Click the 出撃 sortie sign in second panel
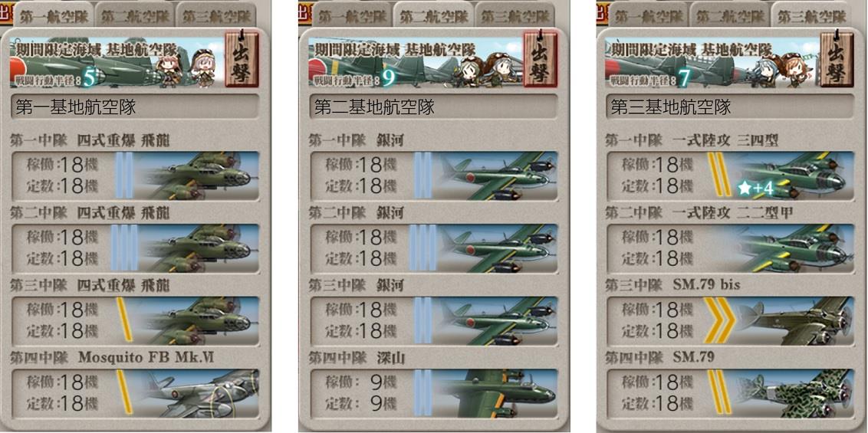 pos(540,60)
